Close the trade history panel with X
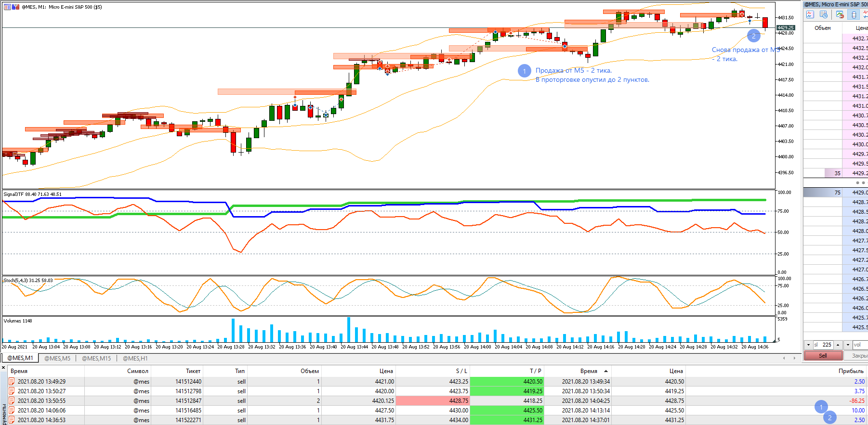This screenshot has height=425, width=868. pyautogui.click(x=3, y=368)
